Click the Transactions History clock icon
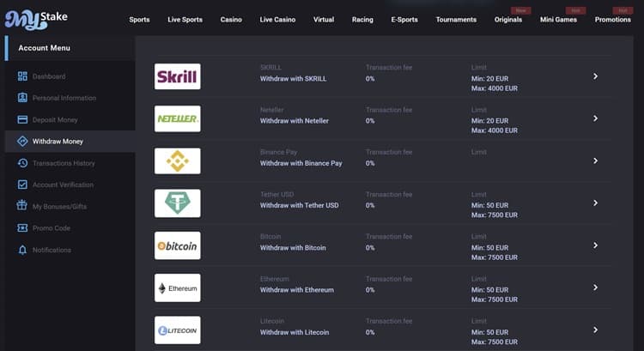The height and width of the screenshot is (351, 644). (22, 163)
